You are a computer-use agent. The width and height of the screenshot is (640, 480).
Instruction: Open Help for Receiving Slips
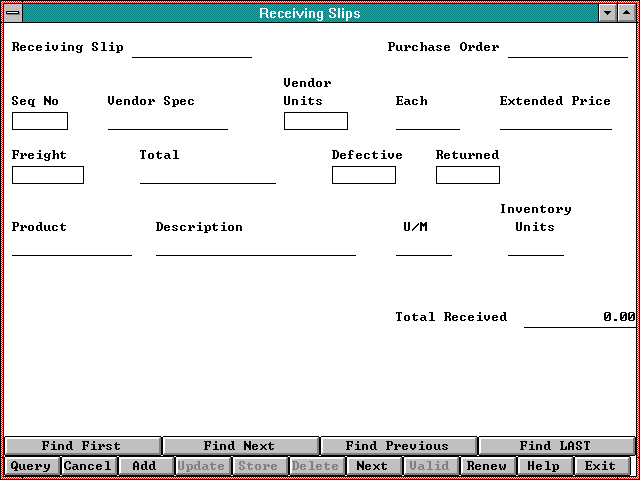544,466
